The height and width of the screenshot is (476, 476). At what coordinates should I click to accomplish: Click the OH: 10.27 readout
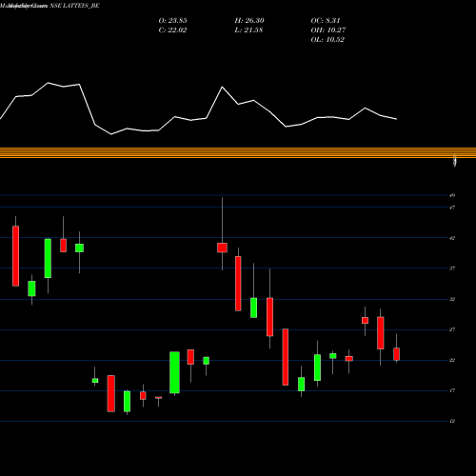(x=328, y=30)
